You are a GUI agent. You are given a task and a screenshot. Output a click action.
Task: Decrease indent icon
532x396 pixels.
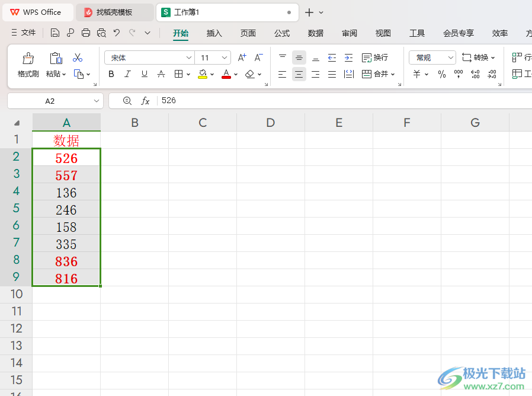pos(332,58)
